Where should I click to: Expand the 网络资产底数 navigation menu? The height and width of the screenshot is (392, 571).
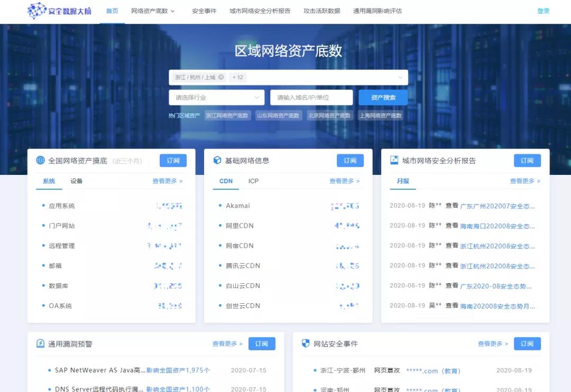(x=153, y=11)
